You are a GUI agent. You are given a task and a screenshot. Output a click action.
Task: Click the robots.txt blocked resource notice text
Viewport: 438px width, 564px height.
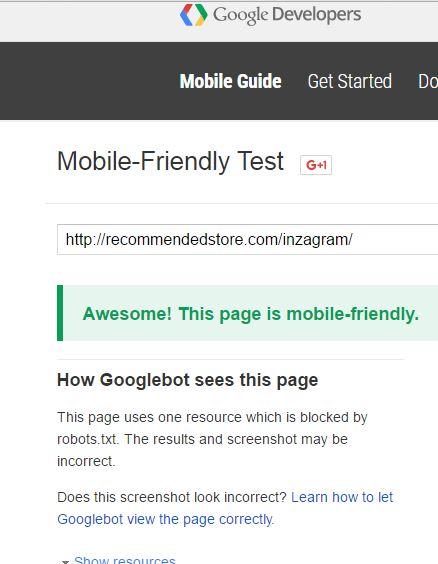[212, 439]
